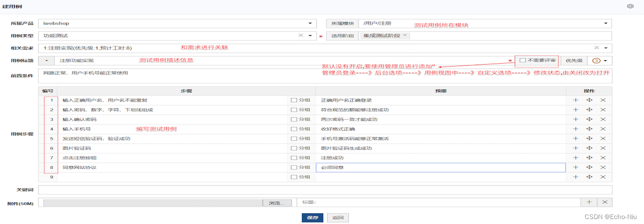Image resolution: width=644 pixels, height=224 pixels.
Task: Remove step 4 输入手机号
Action: 603,129
